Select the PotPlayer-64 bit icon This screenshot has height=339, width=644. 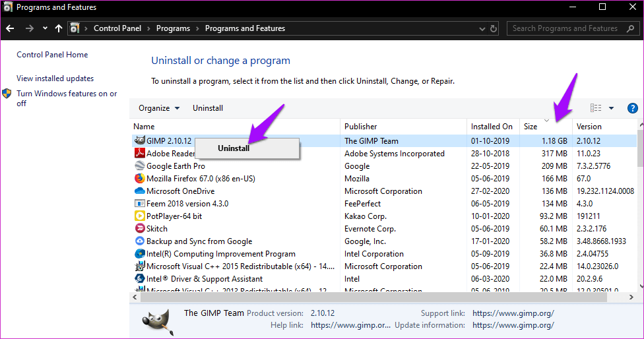pos(140,216)
